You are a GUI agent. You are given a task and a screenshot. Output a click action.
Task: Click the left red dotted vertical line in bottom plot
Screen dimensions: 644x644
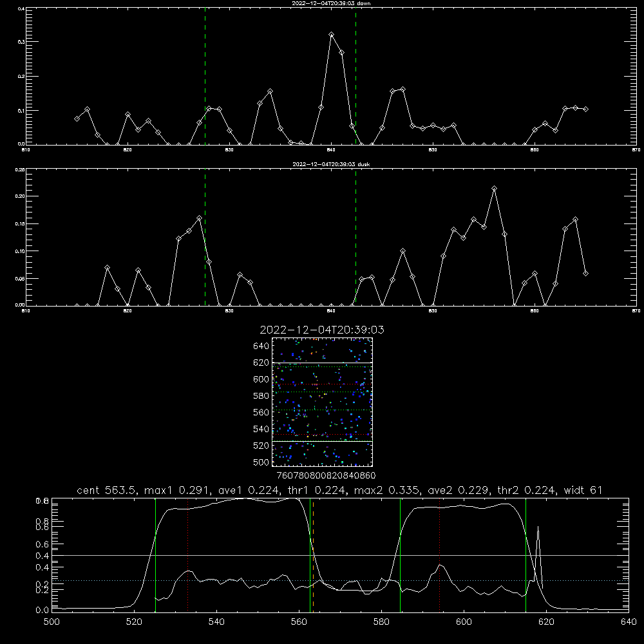187,555
